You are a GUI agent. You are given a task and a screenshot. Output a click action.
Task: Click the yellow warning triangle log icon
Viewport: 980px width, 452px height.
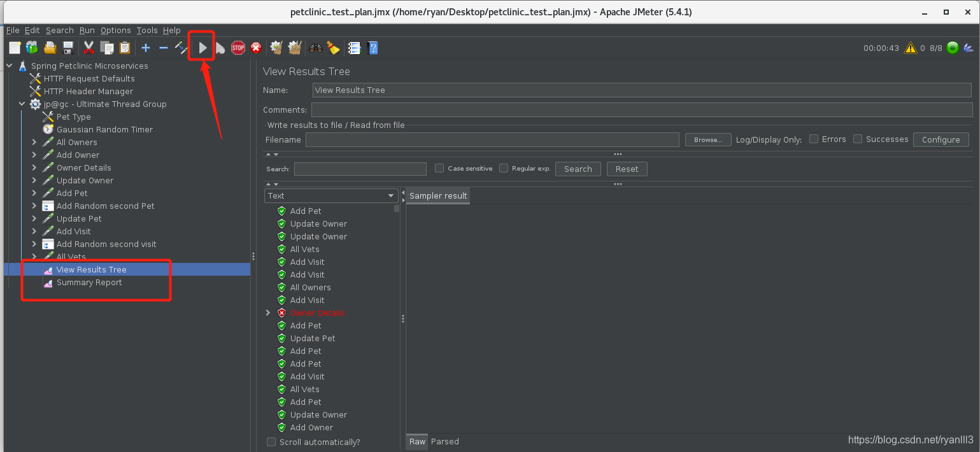pos(911,48)
